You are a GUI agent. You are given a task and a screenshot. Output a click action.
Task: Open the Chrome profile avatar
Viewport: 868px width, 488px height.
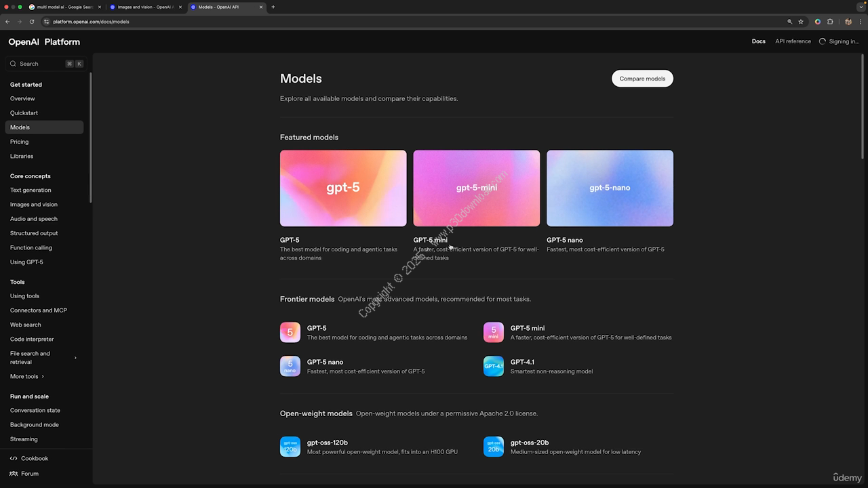click(848, 22)
